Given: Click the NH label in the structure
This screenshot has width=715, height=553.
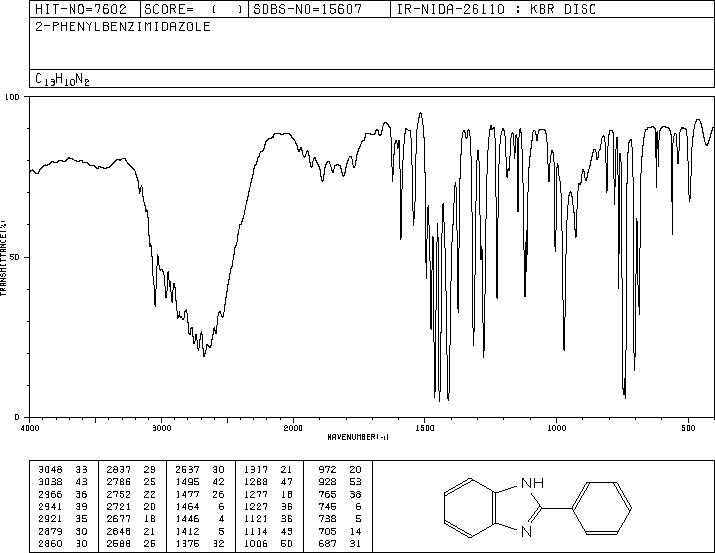Looking at the screenshot, I should click(x=532, y=483).
